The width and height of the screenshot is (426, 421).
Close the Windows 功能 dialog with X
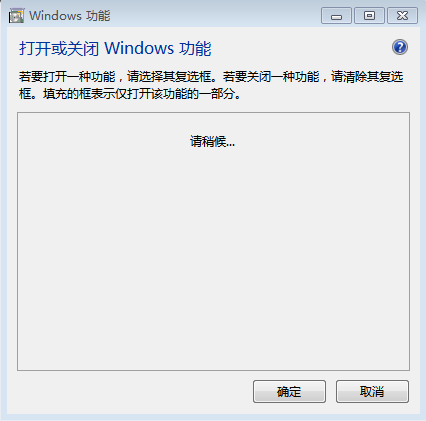tap(402, 16)
